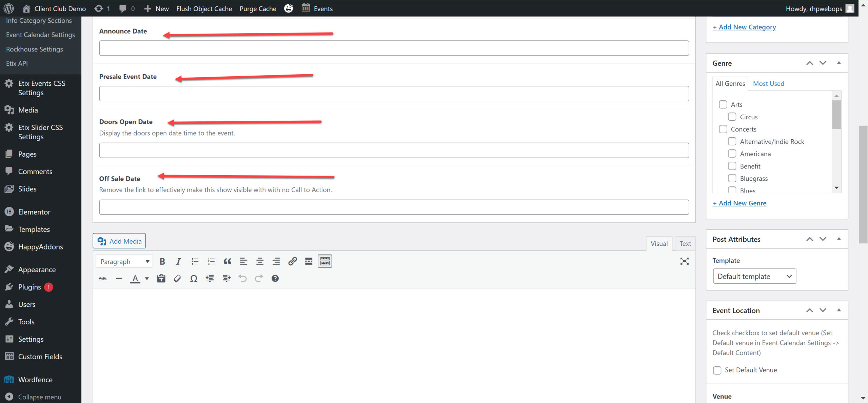This screenshot has height=403, width=868.
Task: Click the Add New Genre link
Action: click(x=739, y=203)
